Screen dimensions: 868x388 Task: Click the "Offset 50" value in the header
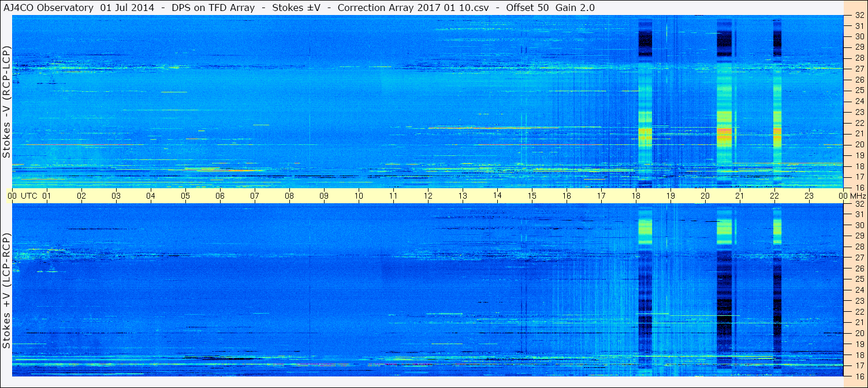pyautogui.click(x=527, y=8)
